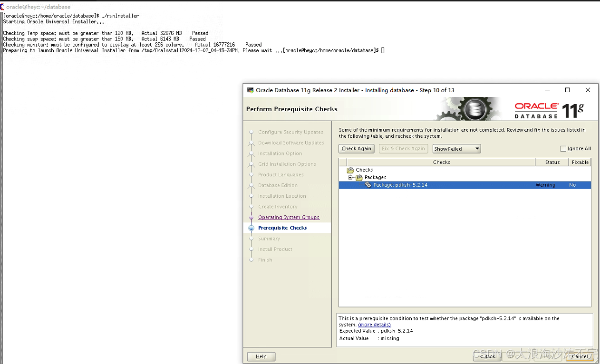Open the more details link
Viewport: 600px width, 364px height.
(x=375, y=325)
